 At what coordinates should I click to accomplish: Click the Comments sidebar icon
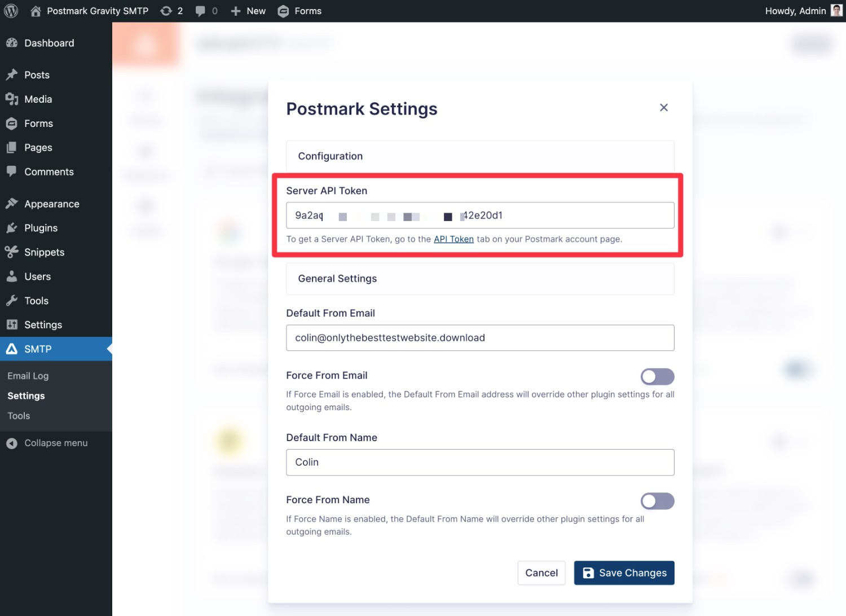coord(11,171)
